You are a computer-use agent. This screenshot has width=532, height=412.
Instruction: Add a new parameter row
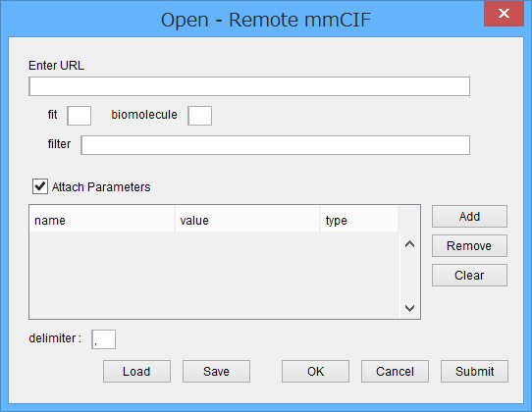469,217
